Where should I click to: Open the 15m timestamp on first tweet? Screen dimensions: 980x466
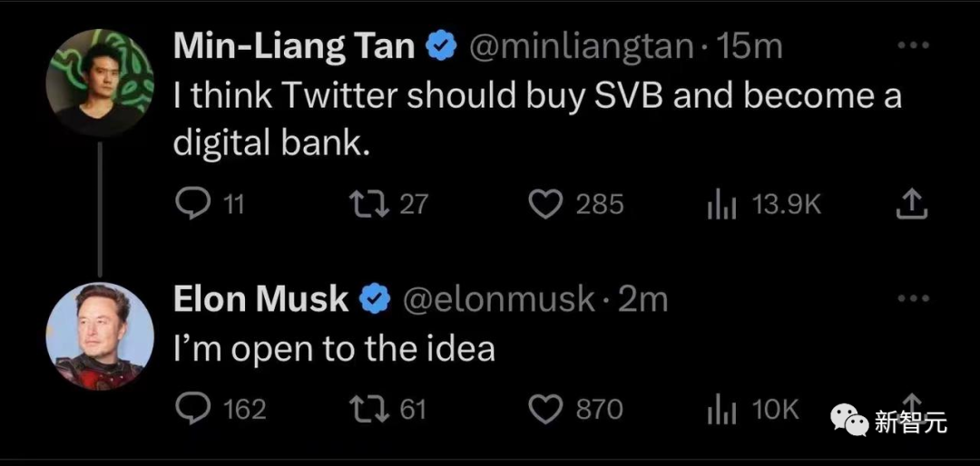pyautogui.click(x=750, y=46)
